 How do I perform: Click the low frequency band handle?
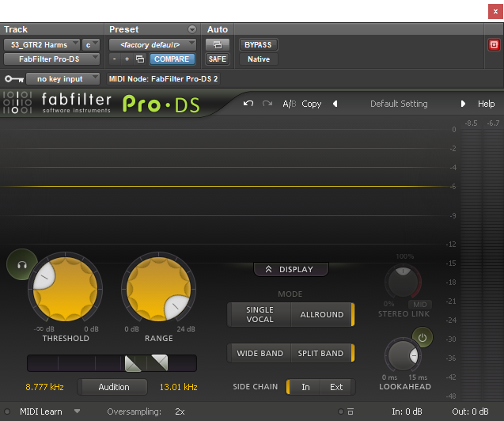(x=133, y=363)
